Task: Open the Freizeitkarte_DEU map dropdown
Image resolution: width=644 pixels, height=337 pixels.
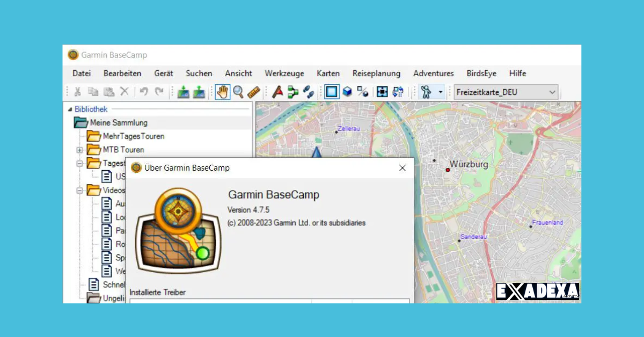Action: [553, 92]
